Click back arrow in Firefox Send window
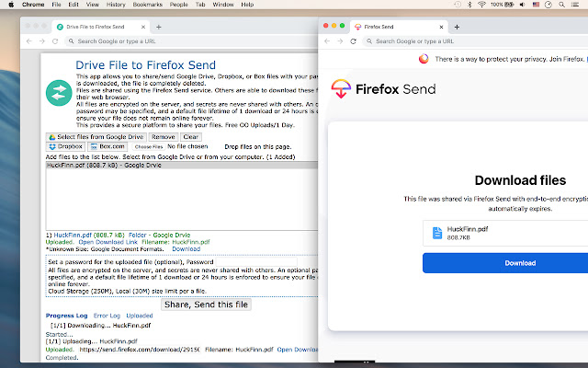Viewport: 588px width, 368px height. [x=327, y=41]
